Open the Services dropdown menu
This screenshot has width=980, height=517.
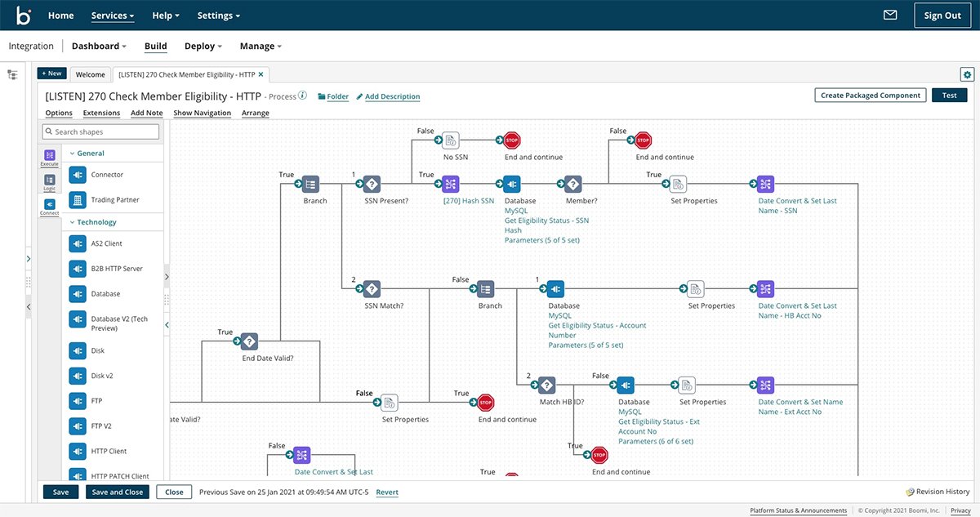(x=113, y=16)
